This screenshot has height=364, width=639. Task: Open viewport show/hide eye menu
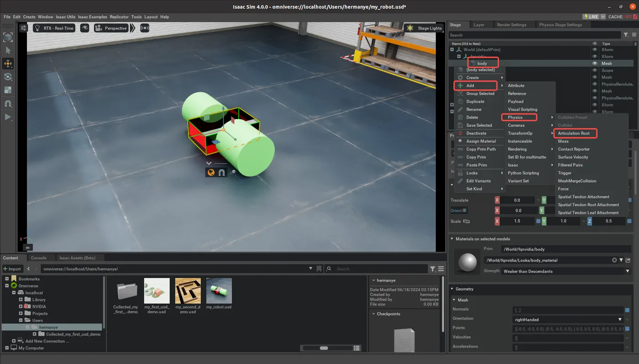pos(84,28)
